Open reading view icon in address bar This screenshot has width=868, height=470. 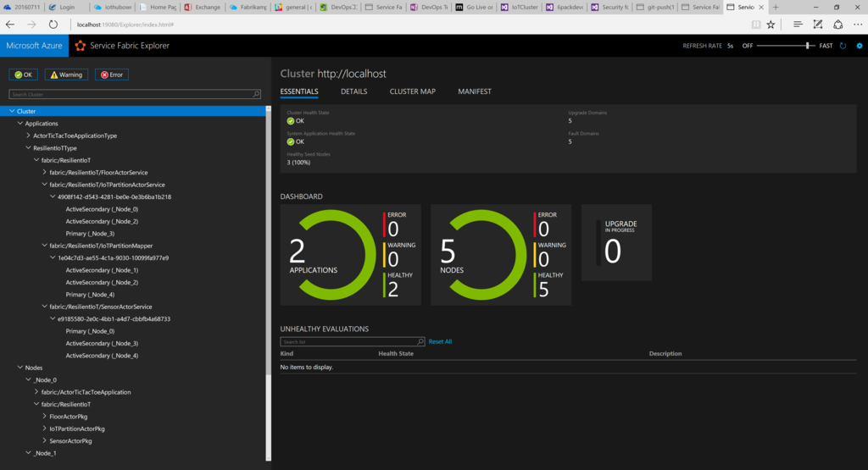pos(755,25)
